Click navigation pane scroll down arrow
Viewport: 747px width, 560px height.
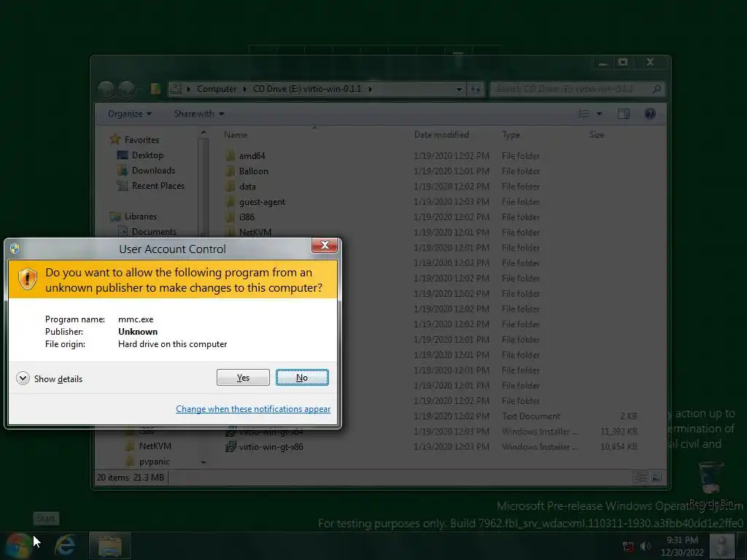pyautogui.click(x=204, y=462)
